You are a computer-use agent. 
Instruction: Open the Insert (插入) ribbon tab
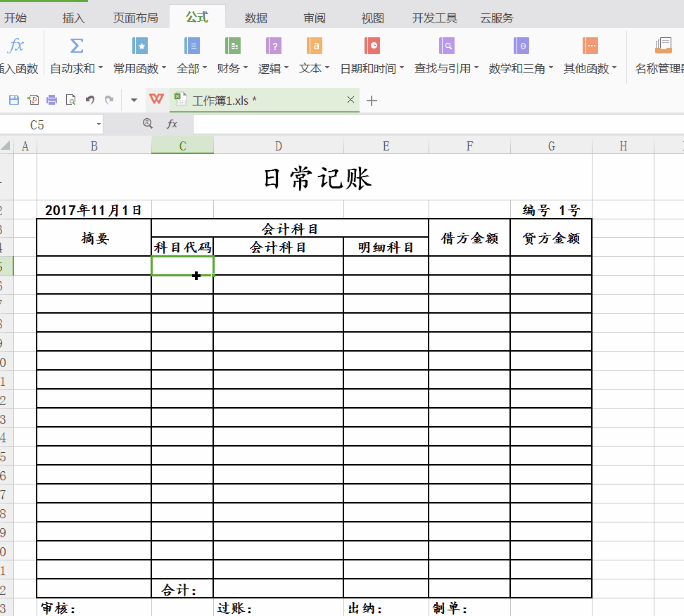(x=73, y=18)
